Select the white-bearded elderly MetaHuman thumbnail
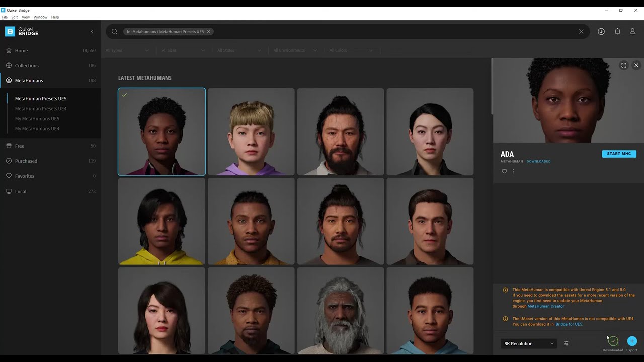Image resolution: width=644 pixels, height=362 pixels. point(341,311)
